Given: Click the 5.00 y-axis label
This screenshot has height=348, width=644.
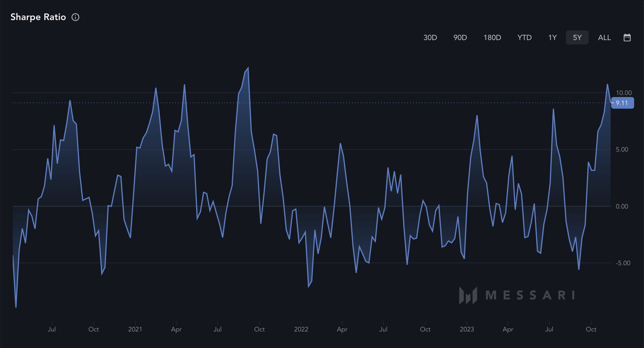Looking at the screenshot, I should click(622, 150).
